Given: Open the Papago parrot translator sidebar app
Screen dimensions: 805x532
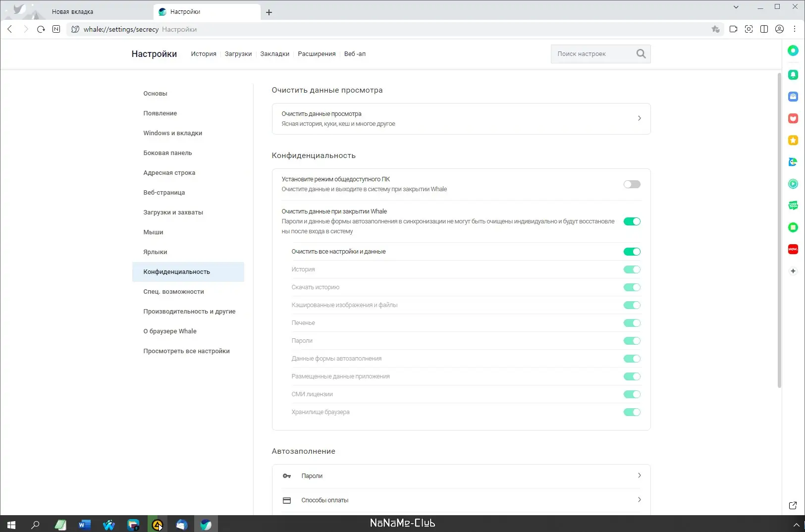Looking at the screenshot, I should (x=793, y=162).
